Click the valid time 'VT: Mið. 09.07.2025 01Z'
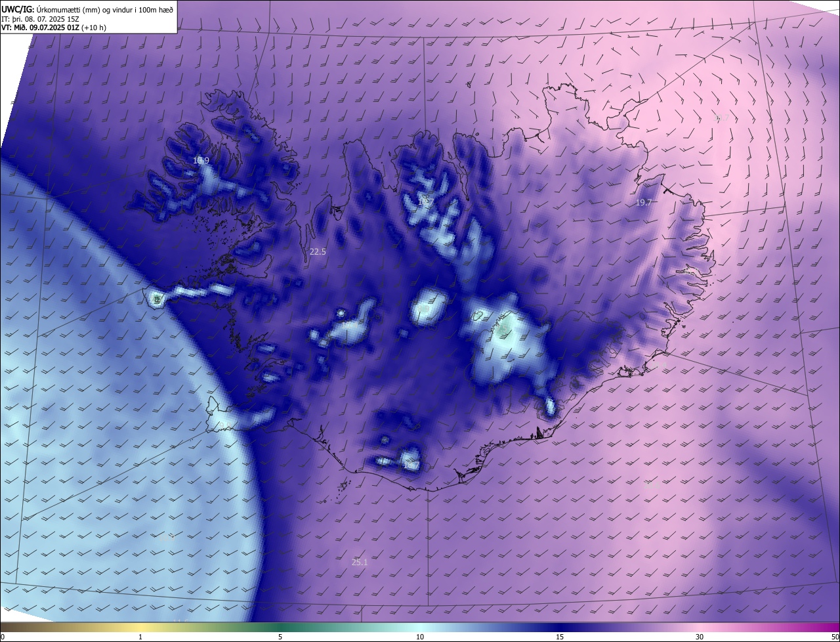 tap(41, 28)
